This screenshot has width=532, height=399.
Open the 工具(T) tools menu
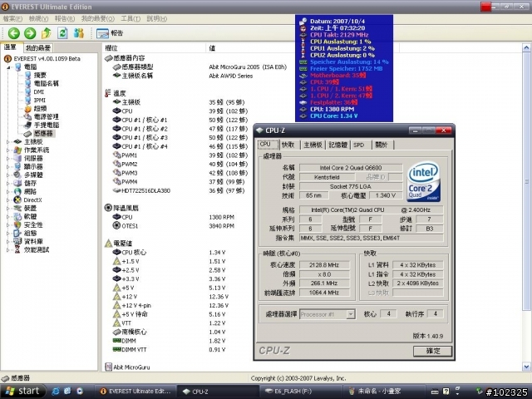[131, 18]
